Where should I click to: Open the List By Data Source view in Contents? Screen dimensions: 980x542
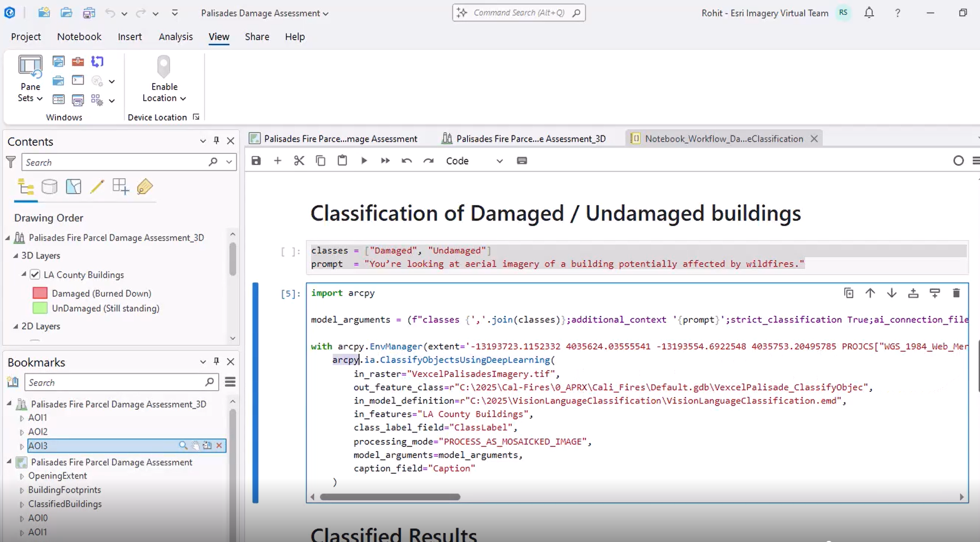tap(49, 187)
